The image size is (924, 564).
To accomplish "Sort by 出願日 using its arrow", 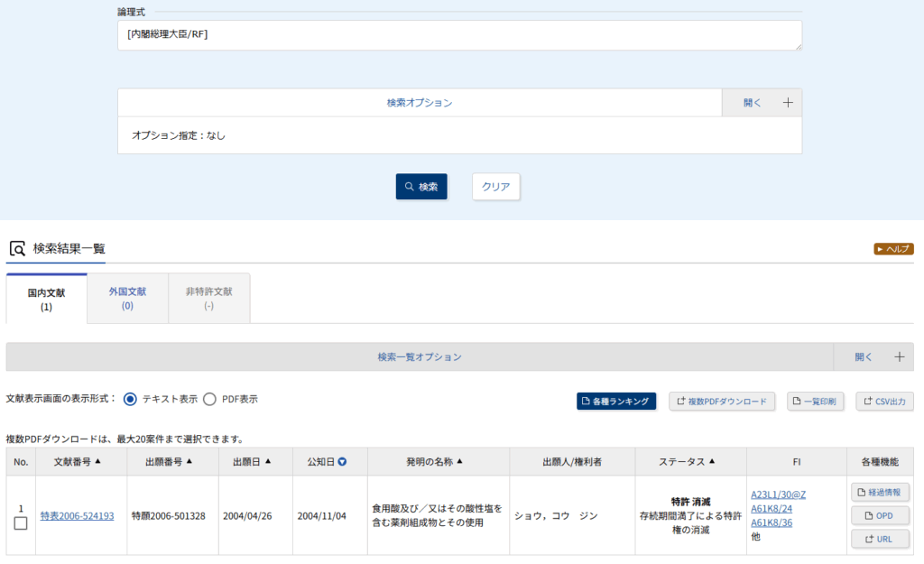I will pos(268,462).
